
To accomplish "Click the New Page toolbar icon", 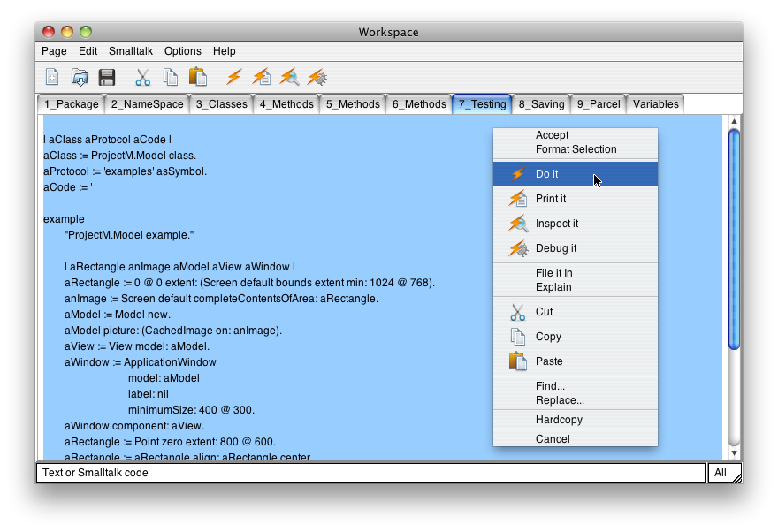I will coord(52,78).
